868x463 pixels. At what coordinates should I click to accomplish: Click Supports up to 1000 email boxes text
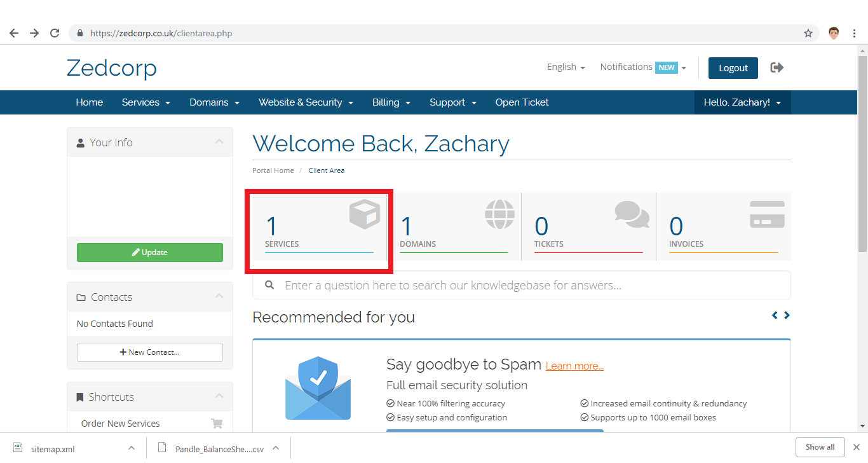(x=653, y=418)
